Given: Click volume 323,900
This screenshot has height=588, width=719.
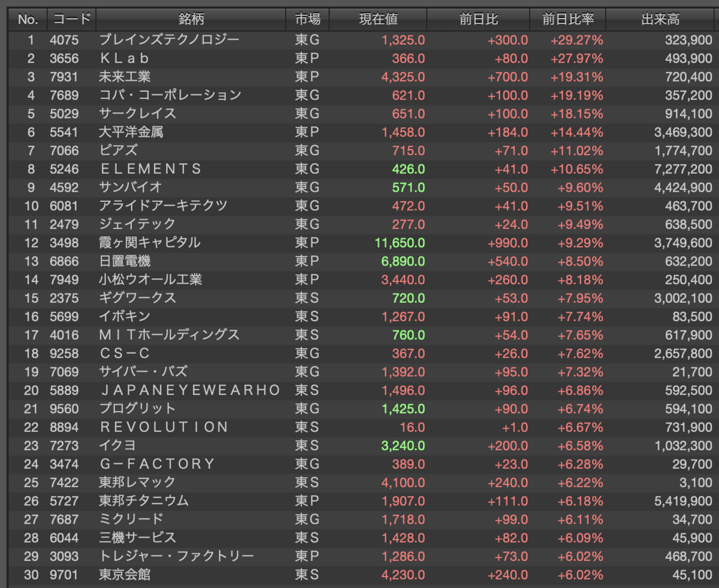Looking at the screenshot, I should click(688, 40).
